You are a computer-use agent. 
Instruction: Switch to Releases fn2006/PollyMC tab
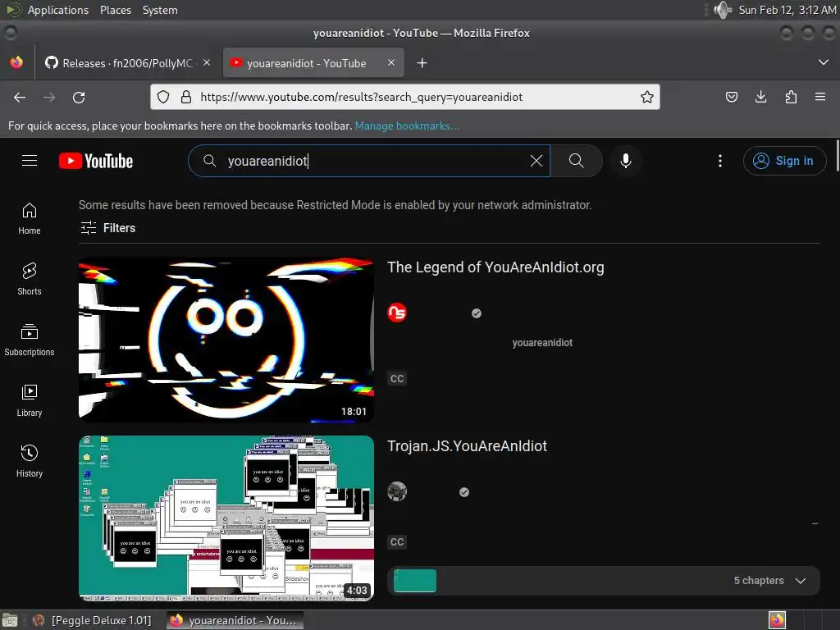coord(127,63)
